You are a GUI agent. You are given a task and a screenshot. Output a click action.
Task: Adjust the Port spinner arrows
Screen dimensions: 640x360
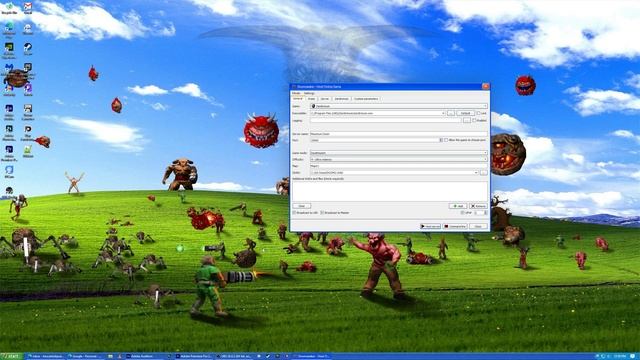[x=441, y=140]
